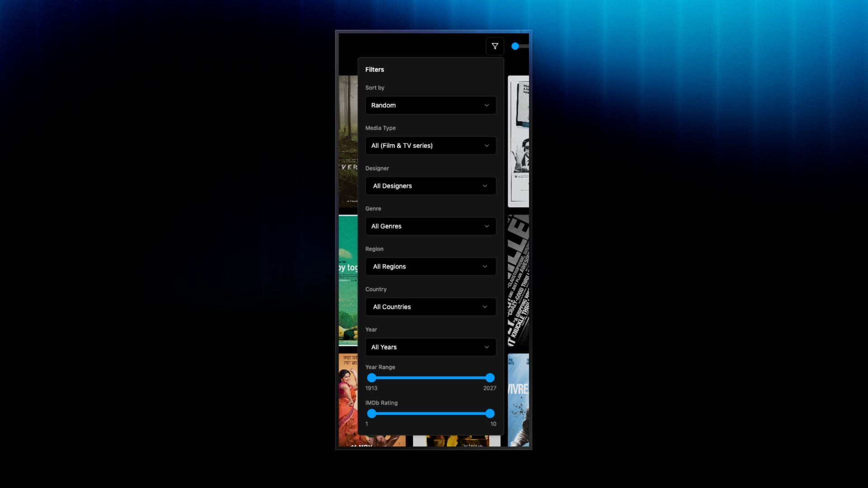Click the Year Range maximum handle at 2027
This screenshot has height=488, width=868.
[490, 378]
